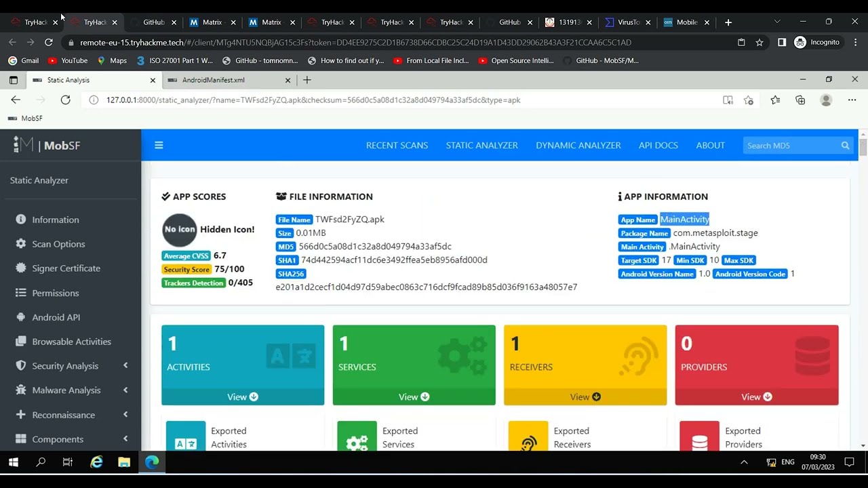Click inner browser back arrow
The height and width of the screenshot is (488, 868).
[x=16, y=100]
